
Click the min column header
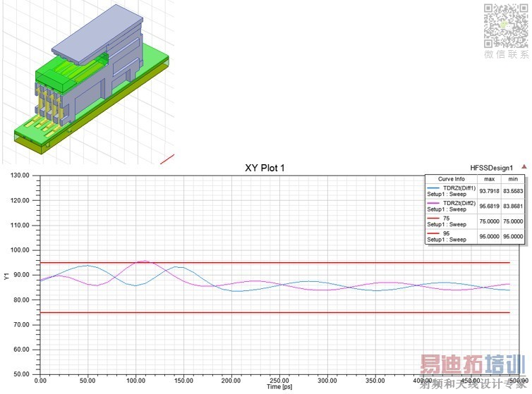[x=513, y=179]
